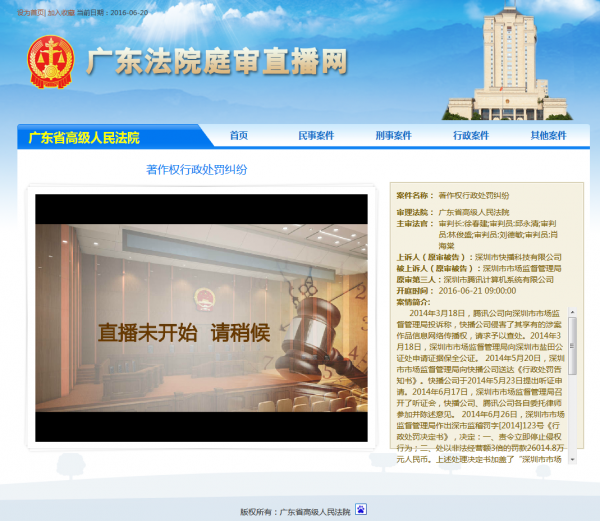Go to the 刑事案件 section

(393, 136)
